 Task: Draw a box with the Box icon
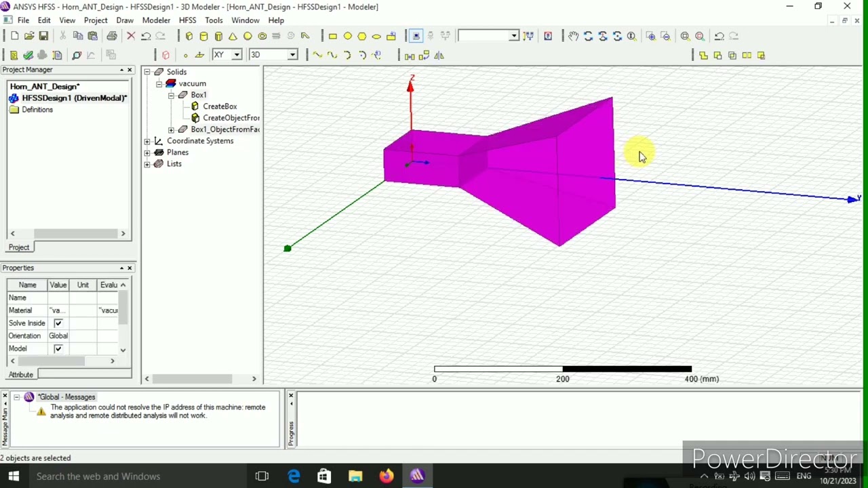[189, 36]
